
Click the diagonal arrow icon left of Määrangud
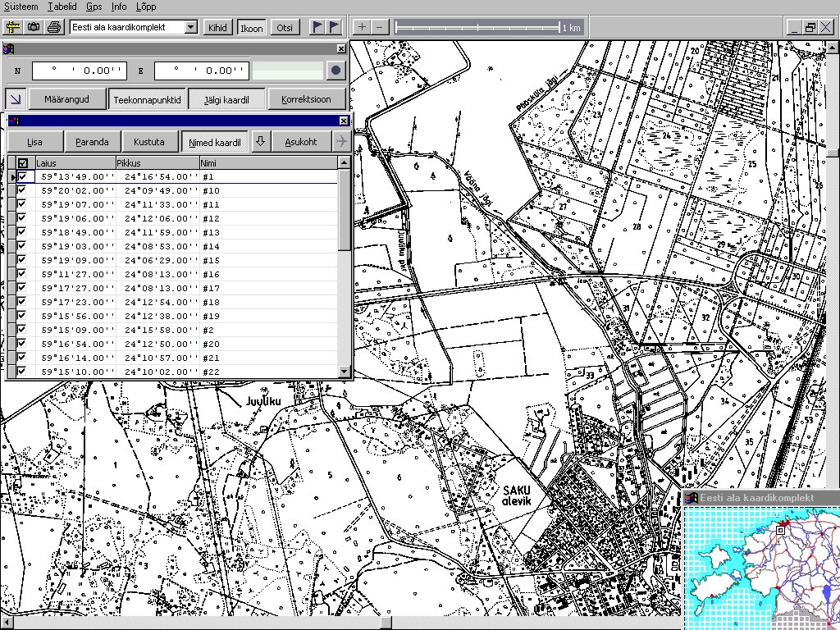pyautogui.click(x=15, y=99)
